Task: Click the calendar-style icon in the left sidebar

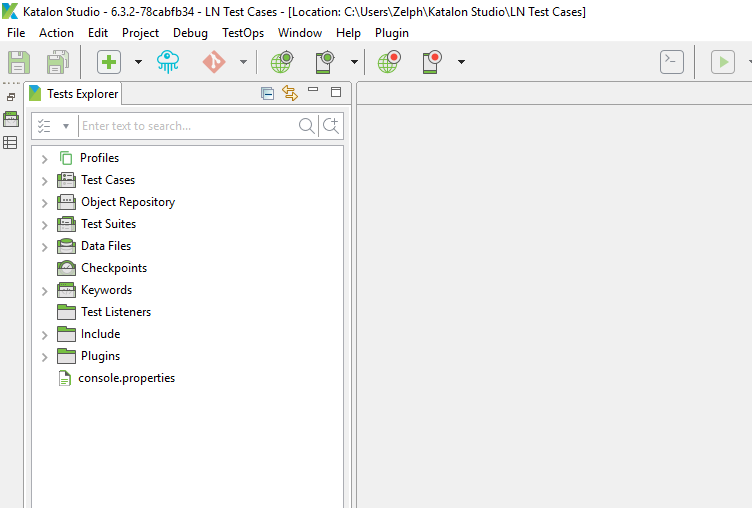Action: 11,119
